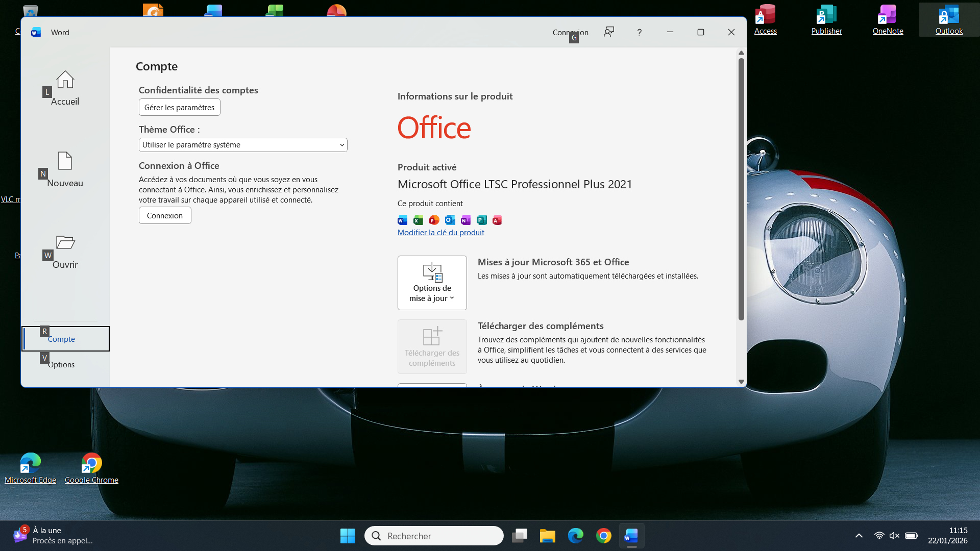Open the Outlook desktop shortcut
This screenshot has height=551, width=980.
[949, 19]
